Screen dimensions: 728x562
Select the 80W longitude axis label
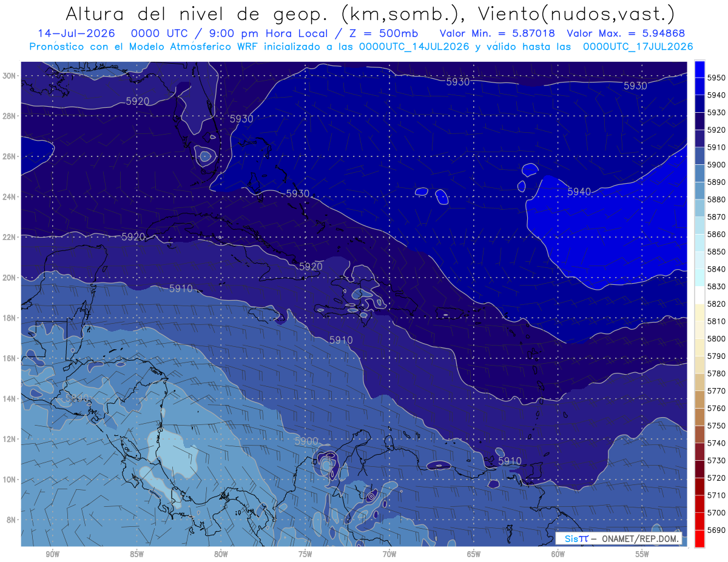coord(221,554)
